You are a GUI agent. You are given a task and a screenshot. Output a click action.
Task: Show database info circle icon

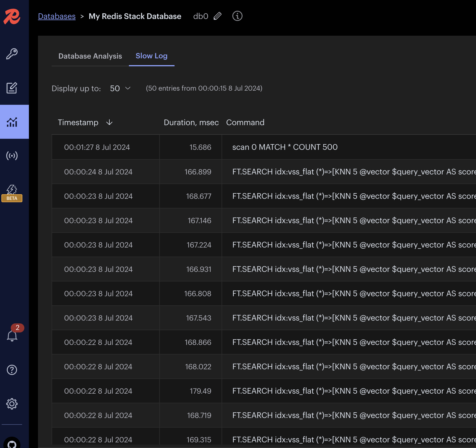pyautogui.click(x=237, y=16)
